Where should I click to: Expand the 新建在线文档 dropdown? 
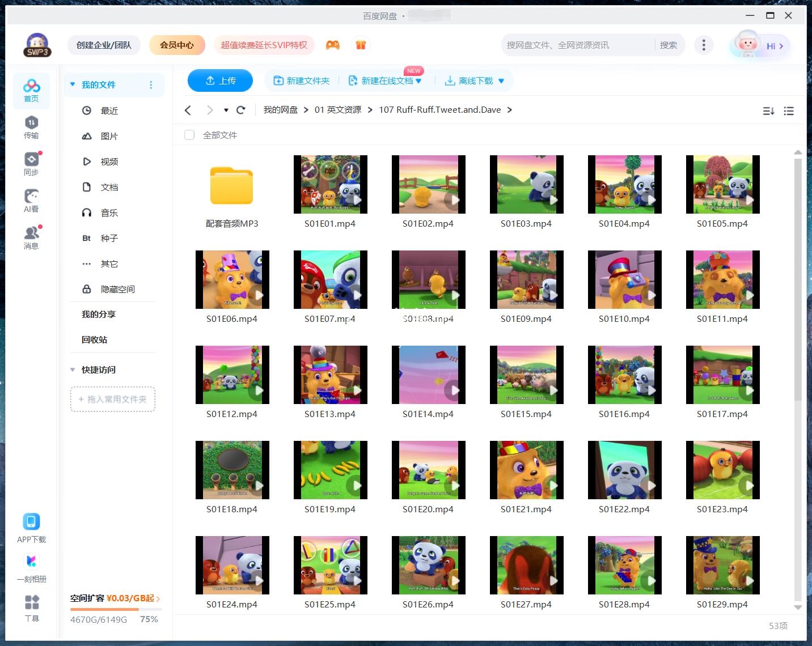point(418,81)
